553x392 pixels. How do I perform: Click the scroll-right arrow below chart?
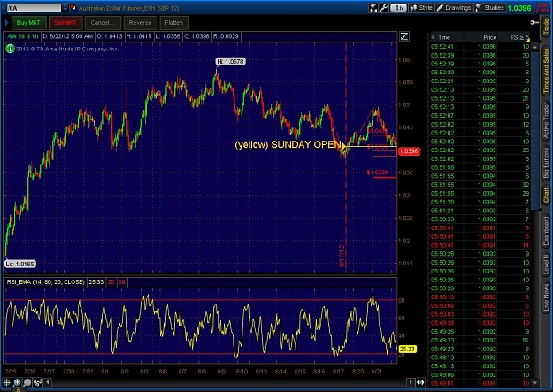pyautogui.click(x=411, y=381)
